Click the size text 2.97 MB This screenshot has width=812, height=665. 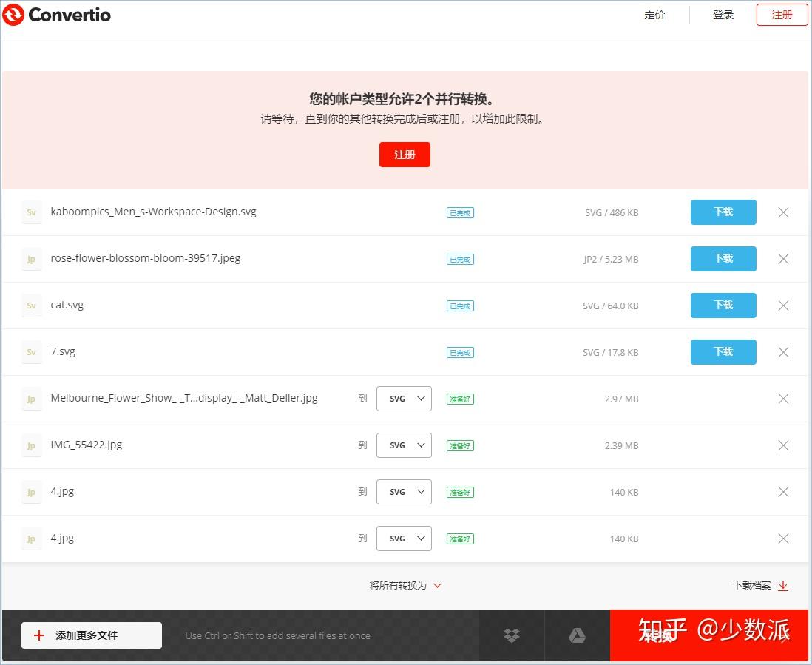(621, 399)
